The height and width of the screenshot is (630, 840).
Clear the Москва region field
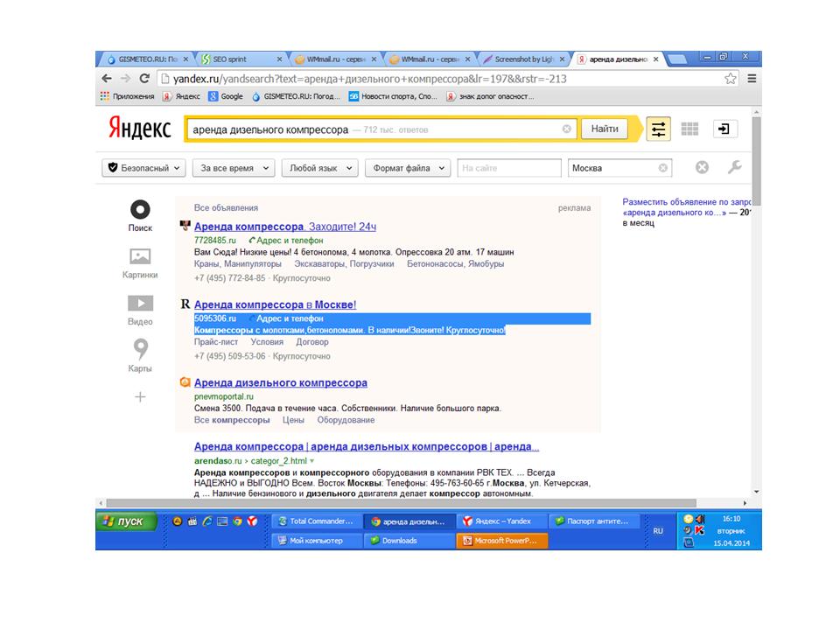[662, 168]
